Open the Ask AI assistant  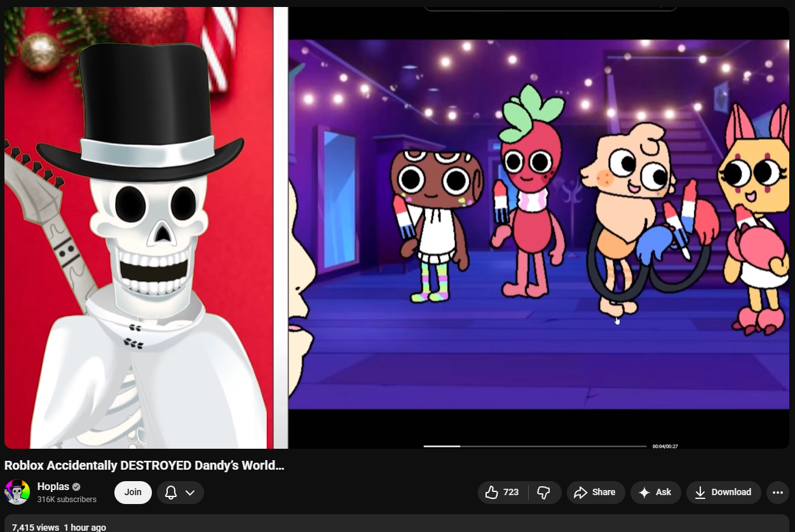coord(655,493)
